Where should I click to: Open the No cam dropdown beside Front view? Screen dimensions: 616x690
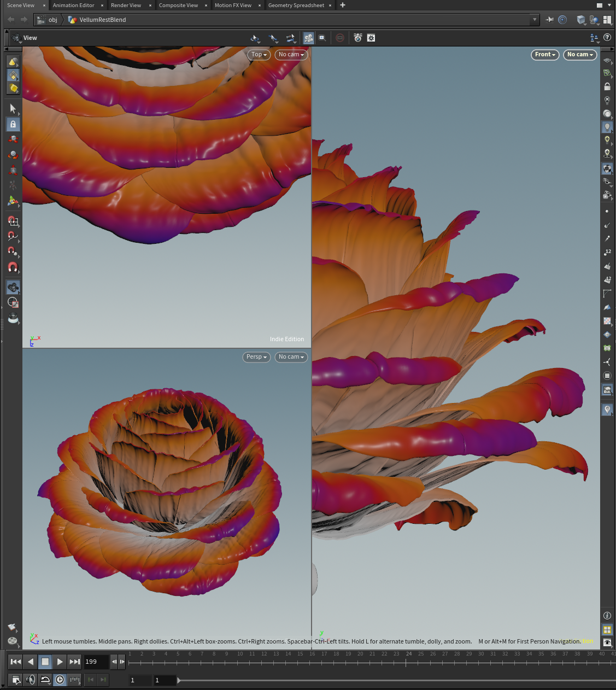click(x=579, y=55)
